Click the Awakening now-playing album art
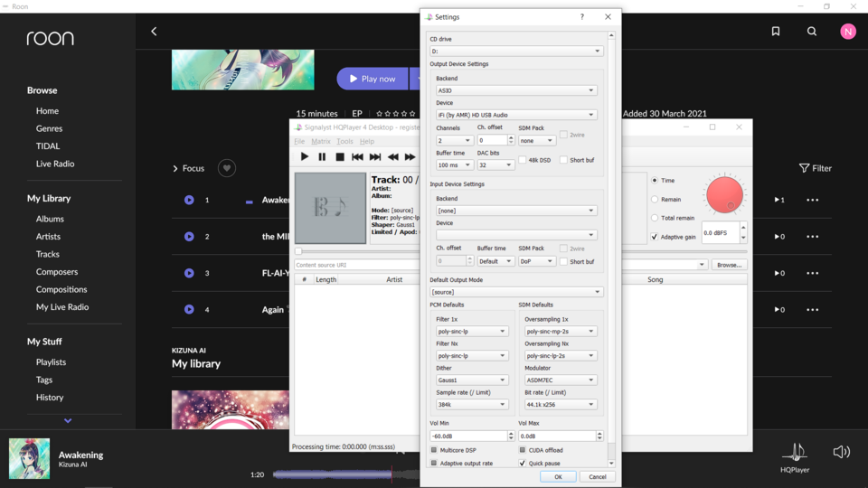The height and width of the screenshot is (488, 868). [29, 459]
